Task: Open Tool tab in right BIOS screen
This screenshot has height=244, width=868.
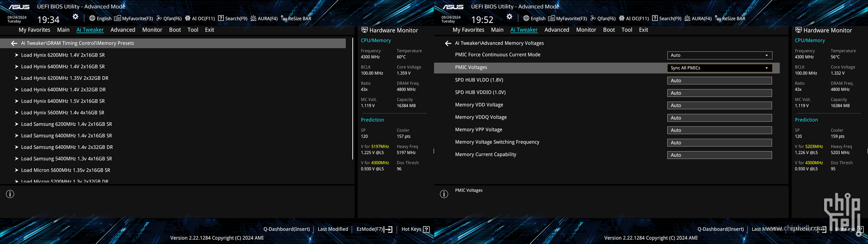Action: click(x=627, y=30)
